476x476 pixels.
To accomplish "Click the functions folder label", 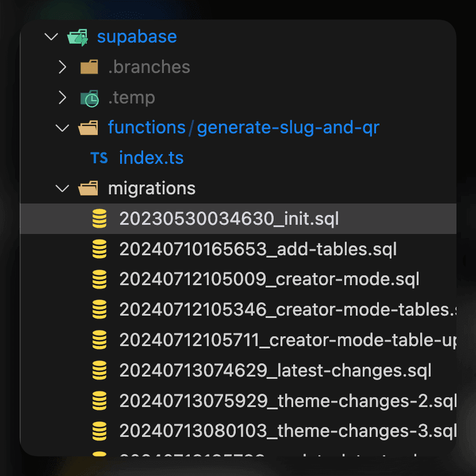I will coord(147,128).
